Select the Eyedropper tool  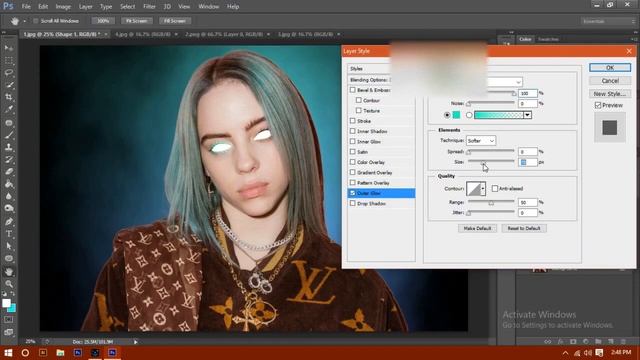[x=9, y=109]
